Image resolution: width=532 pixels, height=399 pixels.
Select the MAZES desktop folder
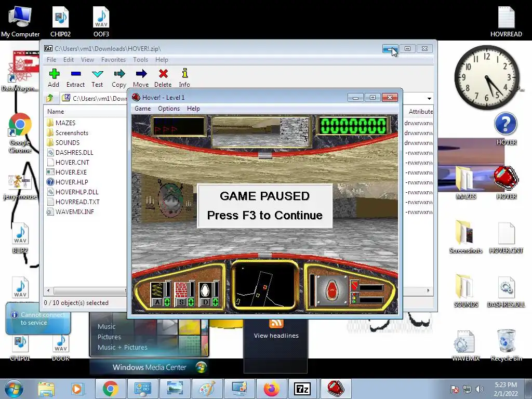(x=466, y=182)
